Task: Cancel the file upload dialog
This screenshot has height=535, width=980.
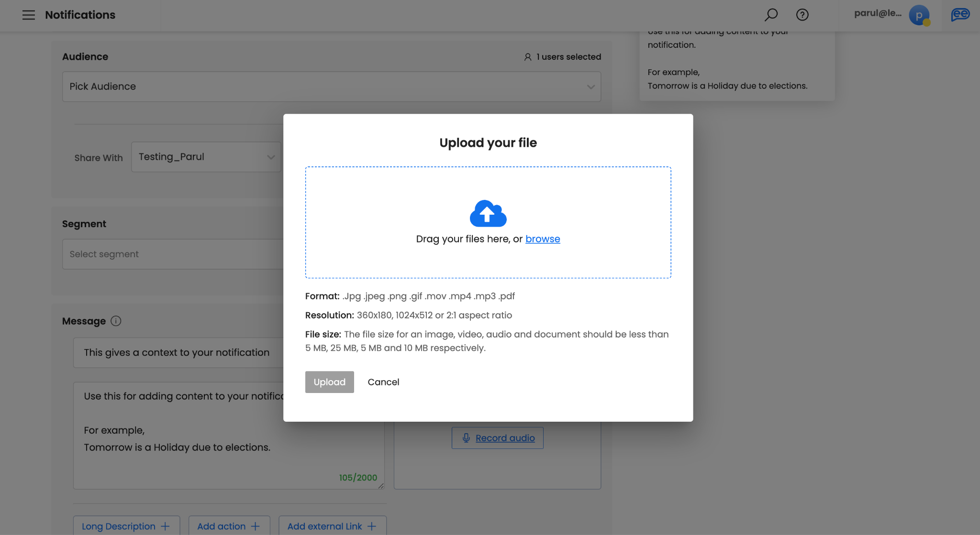Action: point(383,382)
